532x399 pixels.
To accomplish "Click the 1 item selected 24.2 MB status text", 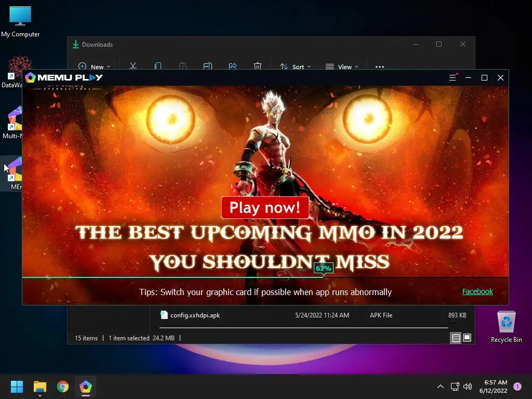I will click(141, 338).
